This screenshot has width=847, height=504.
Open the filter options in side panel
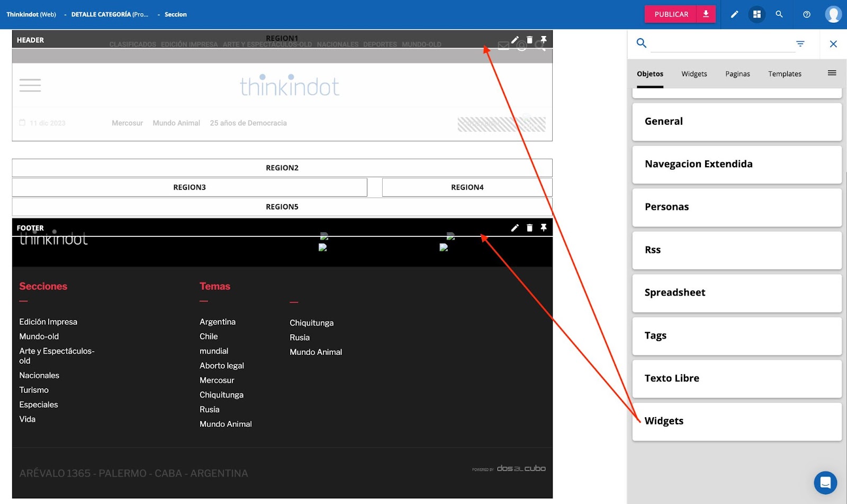(800, 43)
